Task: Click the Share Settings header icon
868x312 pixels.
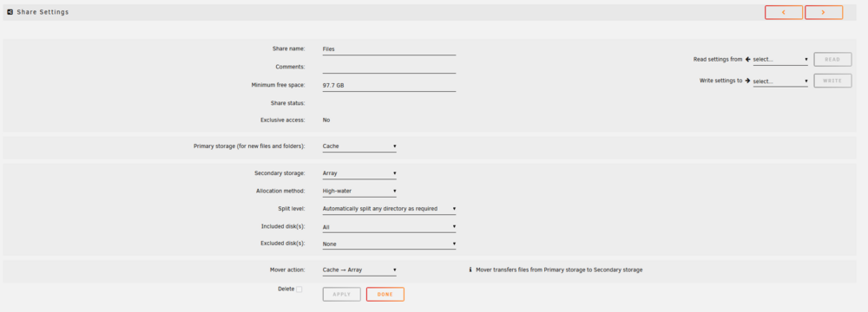Action: (x=10, y=11)
